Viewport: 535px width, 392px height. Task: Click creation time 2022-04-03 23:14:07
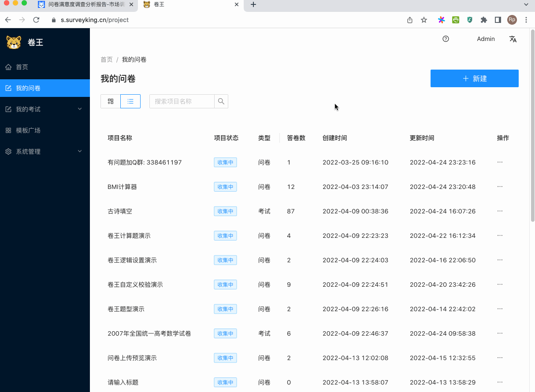click(355, 187)
